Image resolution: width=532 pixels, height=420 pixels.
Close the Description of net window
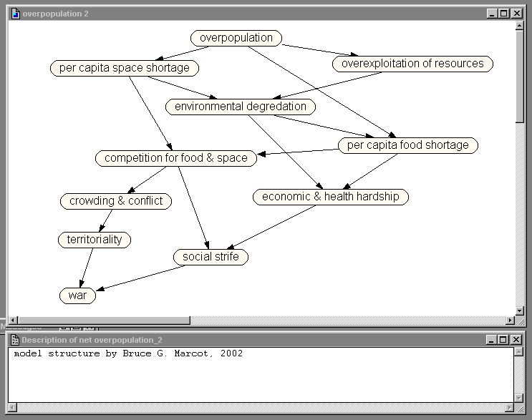point(516,339)
